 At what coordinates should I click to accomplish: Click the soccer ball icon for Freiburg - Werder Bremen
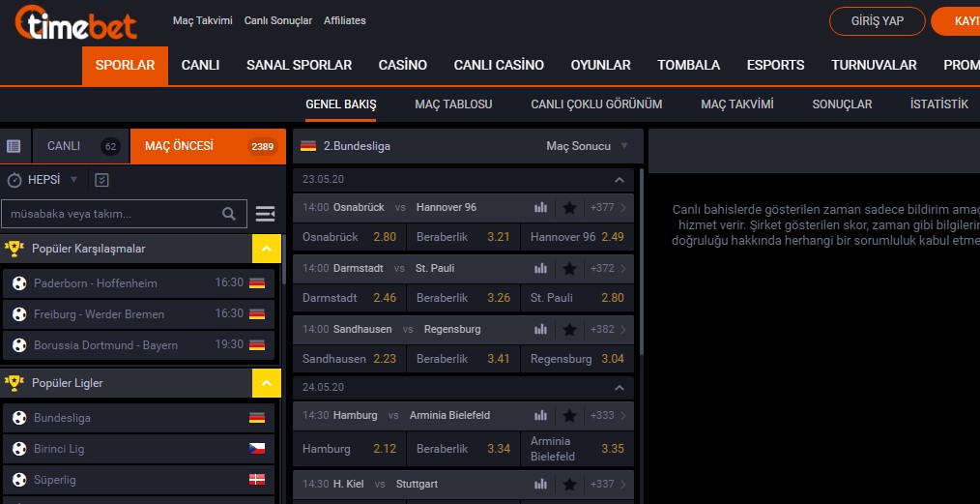click(x=19, y=313)
